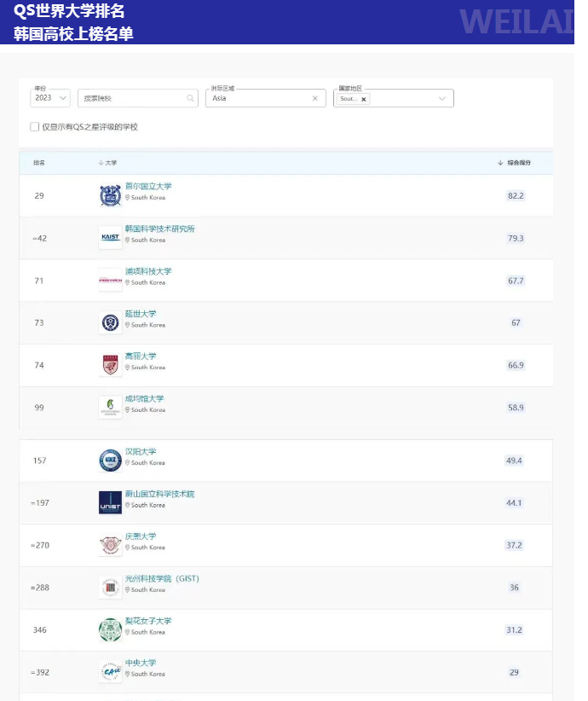Image resolution: width=588 pixels, height=701 pixels.
Task: Open the 延世大学 link
Action: pyautogui.click(x=141, y=313)
